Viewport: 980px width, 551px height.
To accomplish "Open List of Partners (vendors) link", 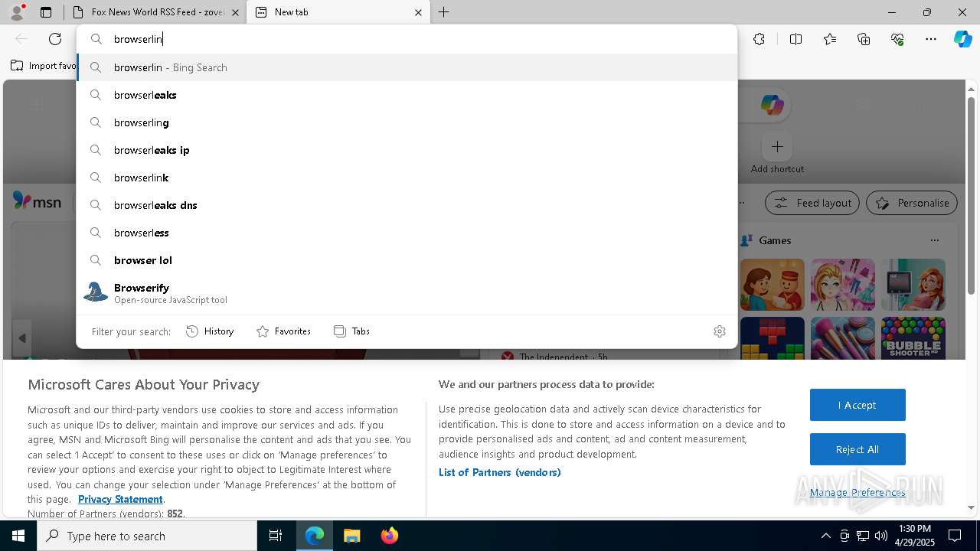I will pos(500,472).
